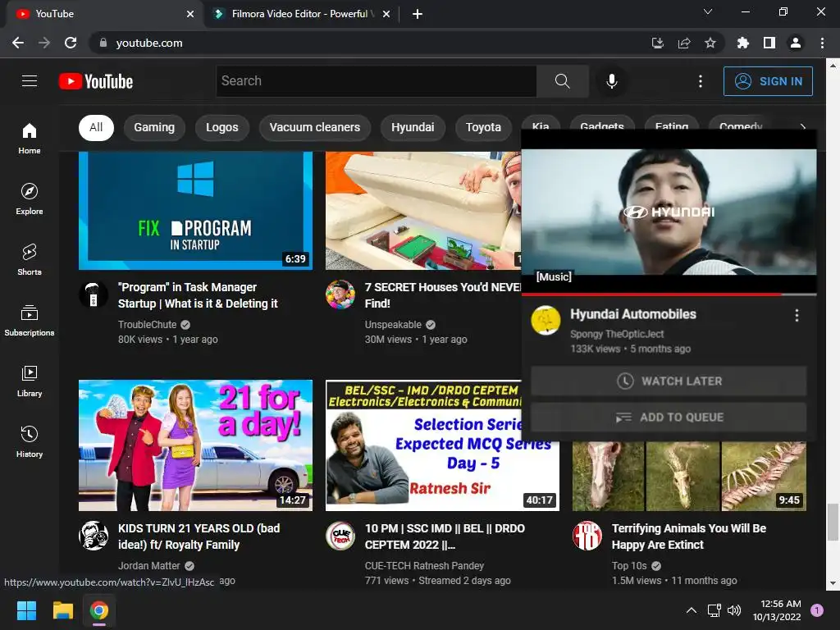Viewport: 840px width, 630px height.
Task: Open TroubleChute channel avatar
Action: tap(94, 294)
